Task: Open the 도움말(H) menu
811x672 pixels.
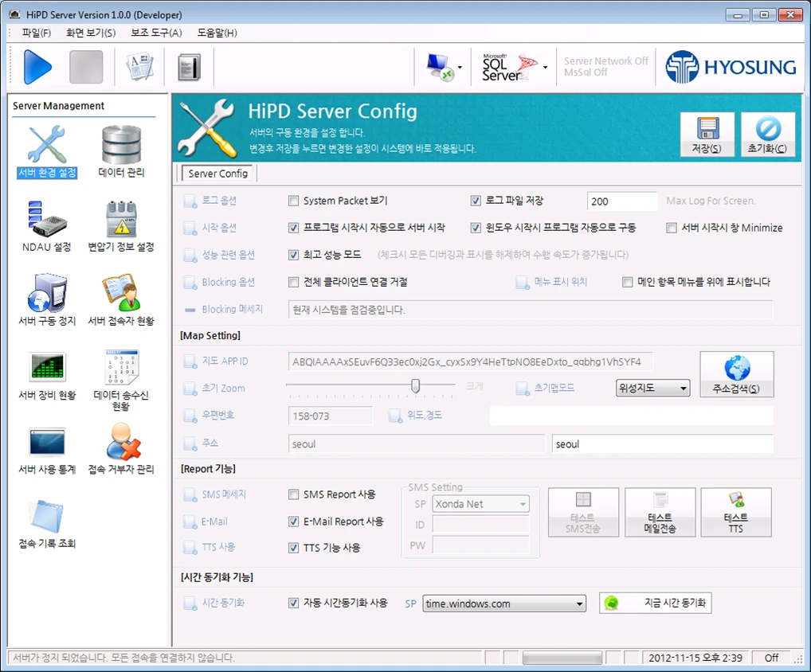Action: coord(217,33)
